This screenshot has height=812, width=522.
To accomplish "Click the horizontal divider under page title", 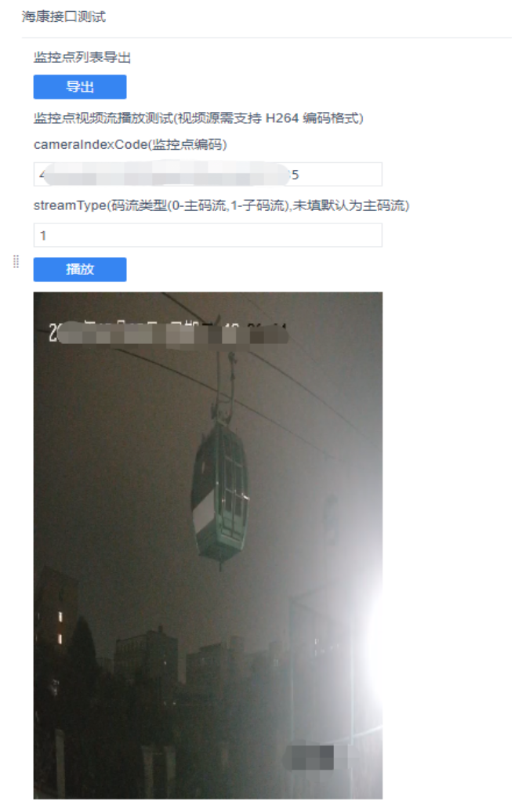I will 266,38.
